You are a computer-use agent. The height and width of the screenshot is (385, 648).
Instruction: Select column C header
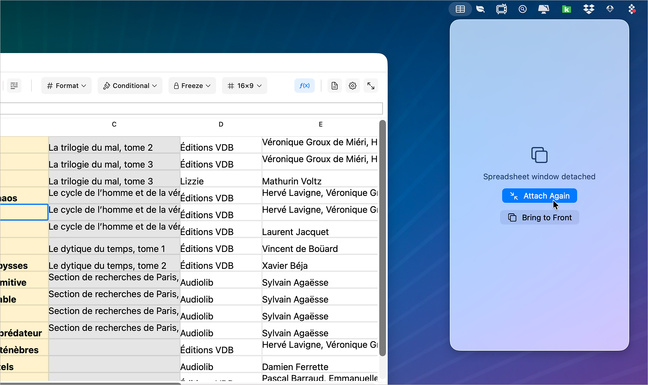114,124
